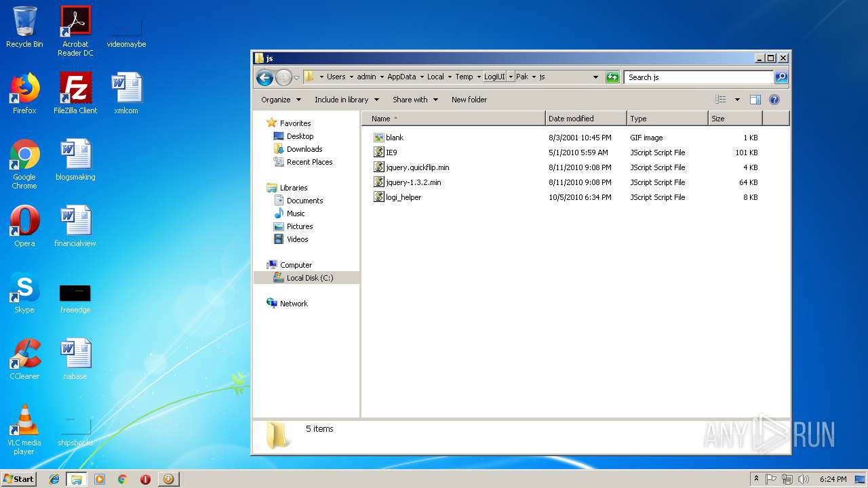Image resolution: width=868 pixels, height=488 pixels.
Task: Open the Share with dropdown
Action: 415,100
